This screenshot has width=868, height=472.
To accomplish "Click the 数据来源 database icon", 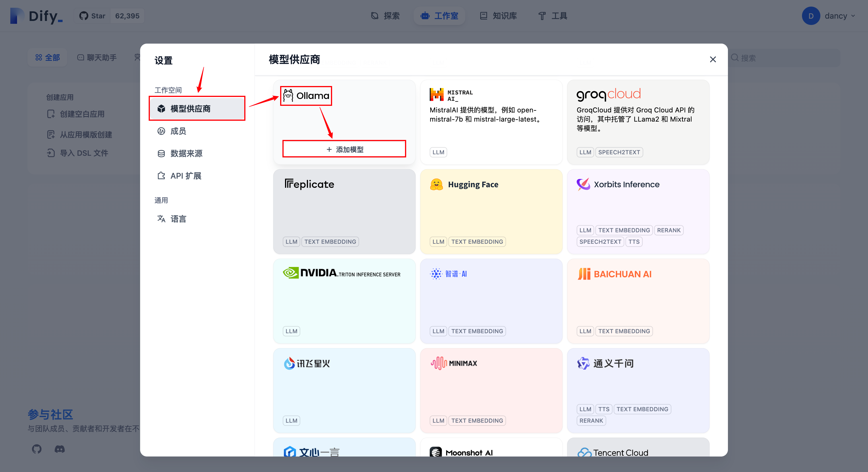I will 161,153.
